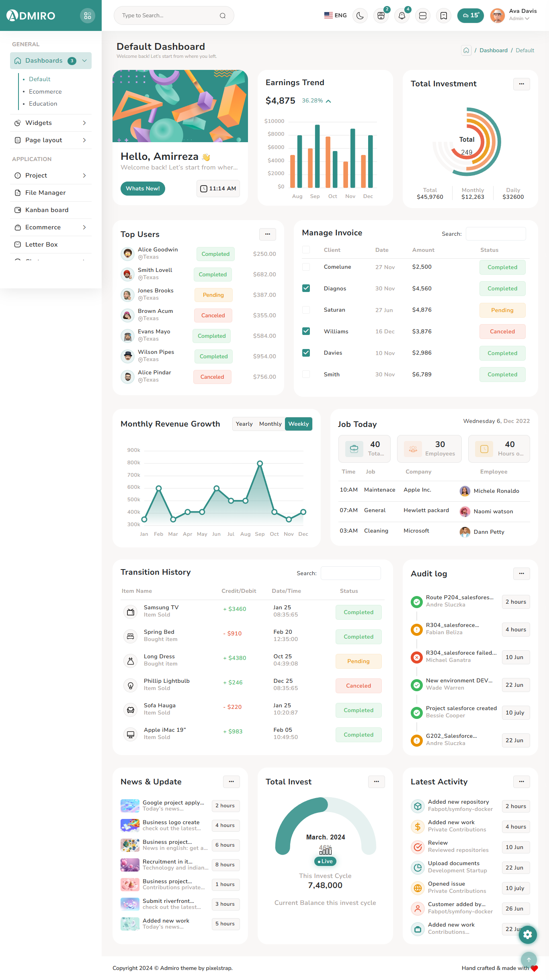Open the notification bell icon

point(402,16)
